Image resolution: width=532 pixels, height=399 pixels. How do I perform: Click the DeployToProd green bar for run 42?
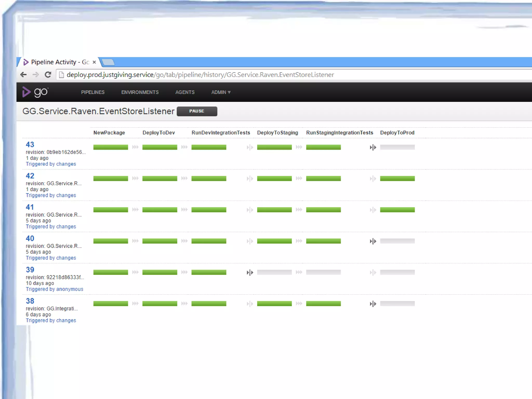(x=397, y=178)
